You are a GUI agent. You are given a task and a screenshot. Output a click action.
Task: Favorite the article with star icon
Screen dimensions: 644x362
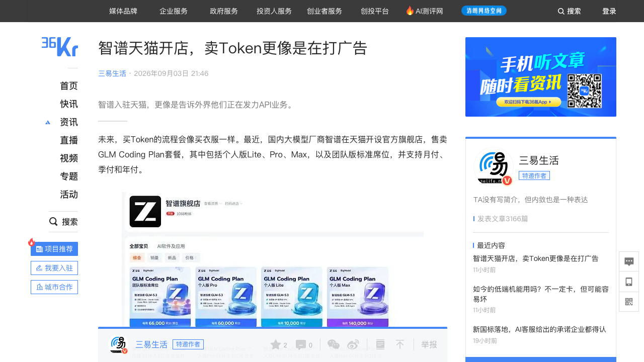point(276,345)
